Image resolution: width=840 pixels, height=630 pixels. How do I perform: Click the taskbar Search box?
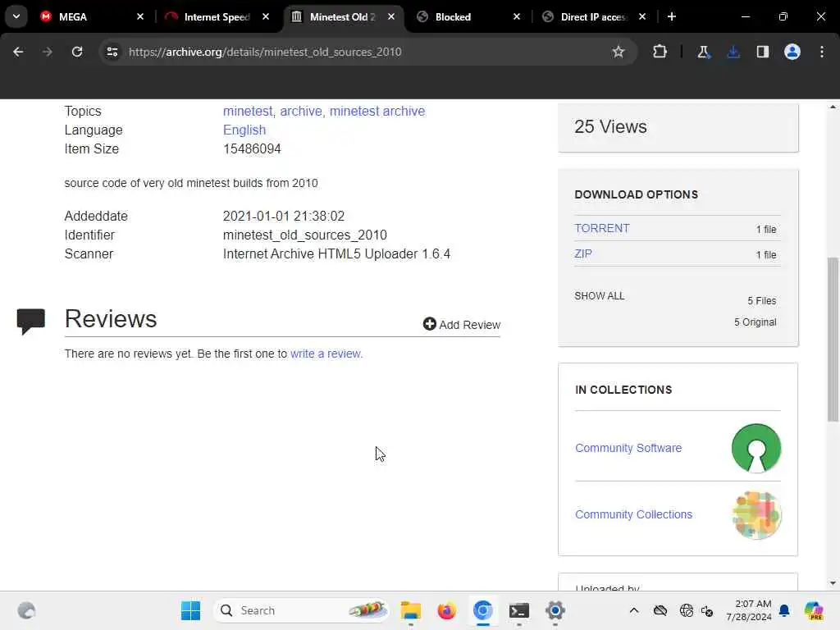pos(301,610)
